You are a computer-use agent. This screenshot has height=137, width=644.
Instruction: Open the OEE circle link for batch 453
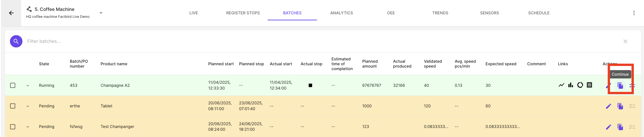(580, 85)
